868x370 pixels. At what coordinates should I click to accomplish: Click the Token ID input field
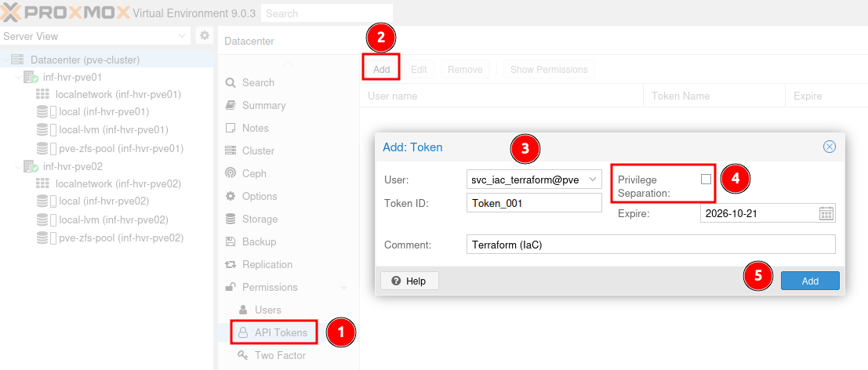[534, 203]
